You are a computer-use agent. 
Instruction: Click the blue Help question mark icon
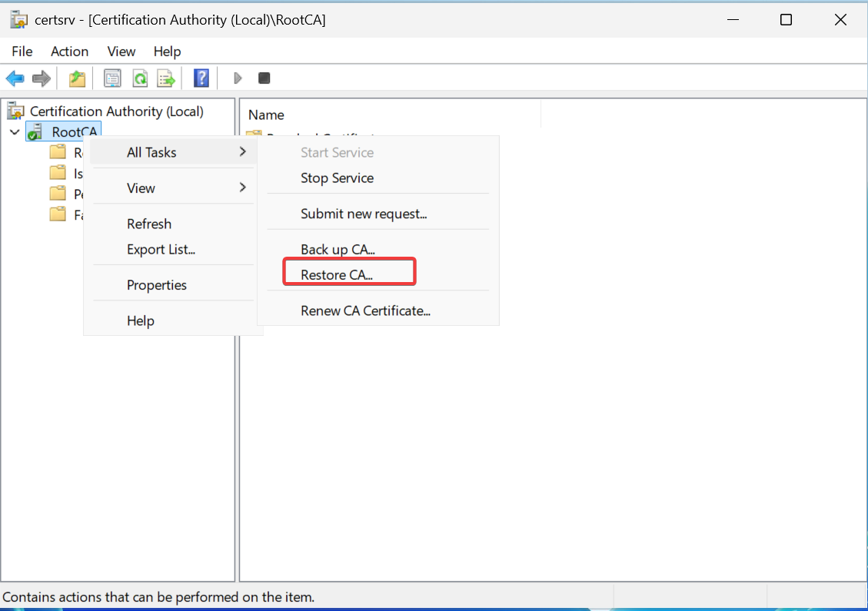pyautogui.click(x=201, y=78)
